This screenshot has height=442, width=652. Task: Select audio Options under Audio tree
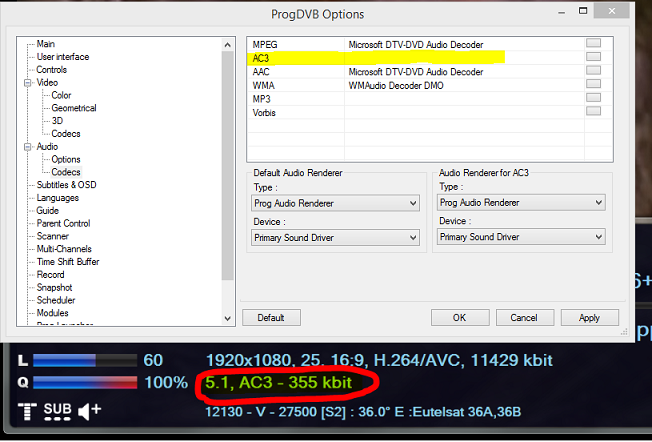pyautogui.click(x=66, y=160)
